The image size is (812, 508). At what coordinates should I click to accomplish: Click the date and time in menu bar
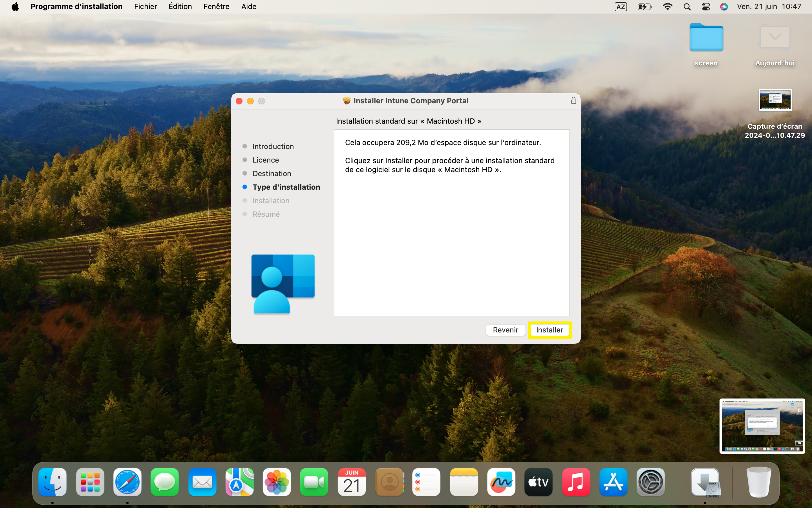click(769, 6)
